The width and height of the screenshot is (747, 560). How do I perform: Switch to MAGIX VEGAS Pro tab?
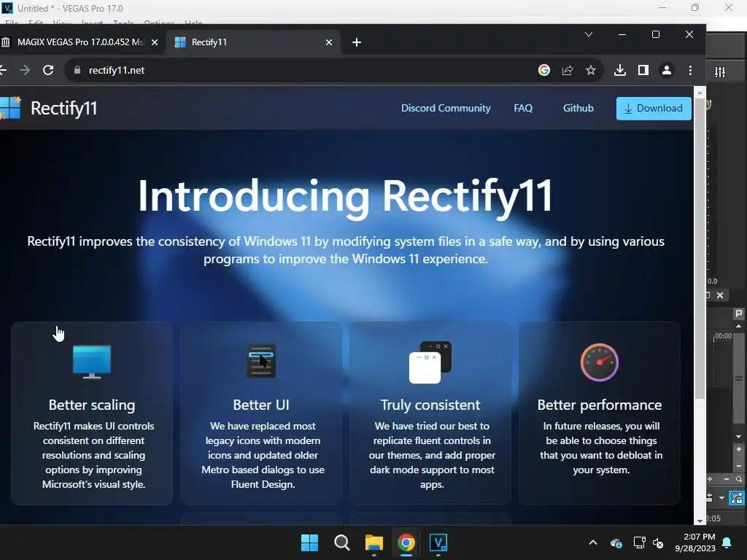pos(79,42)
